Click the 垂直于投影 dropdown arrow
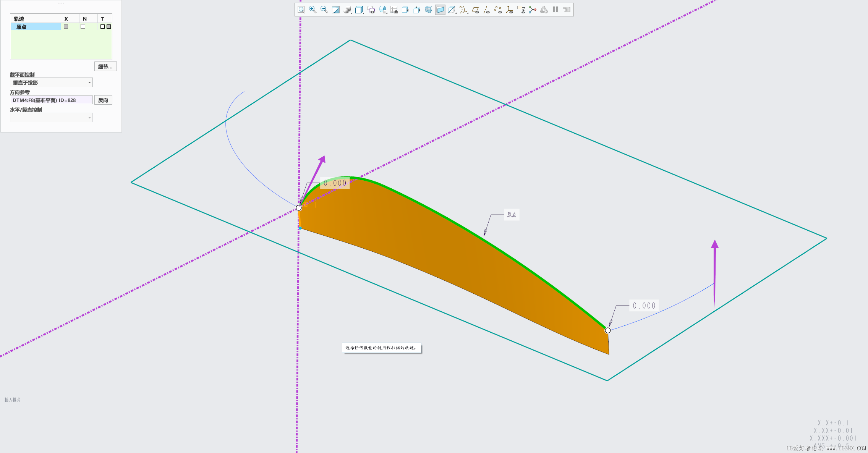This screenshot has height=453, width=868. 90,83
